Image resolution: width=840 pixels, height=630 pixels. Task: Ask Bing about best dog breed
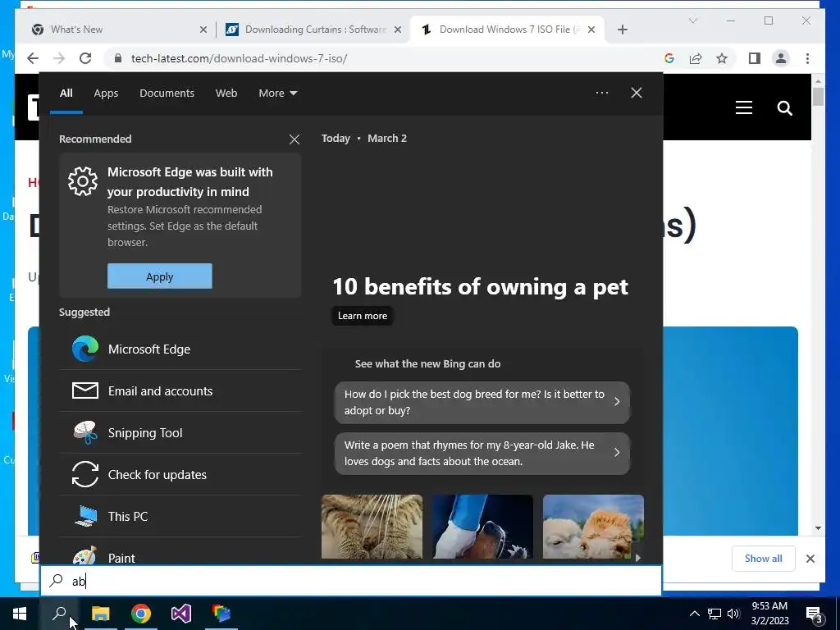pyautogui.click(x=482, y=402)
